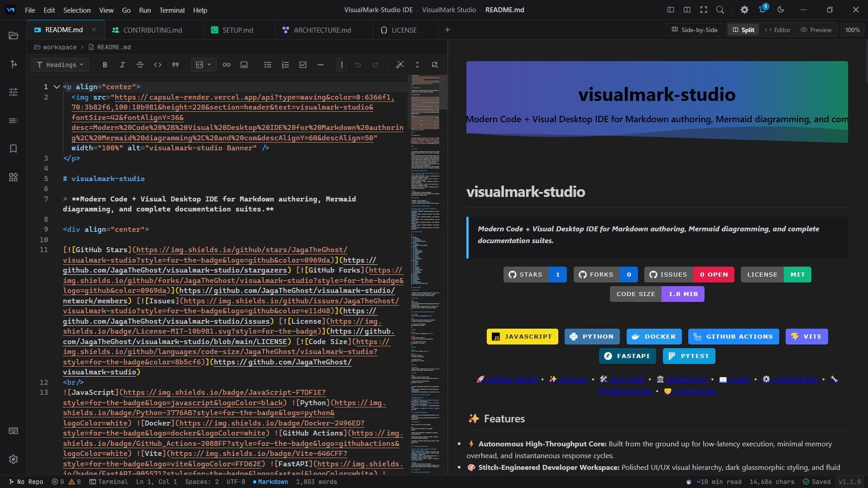This screenshot has height=488, width=868.
Task: Insert a bulleted list
Action: (x=268, y=65)
